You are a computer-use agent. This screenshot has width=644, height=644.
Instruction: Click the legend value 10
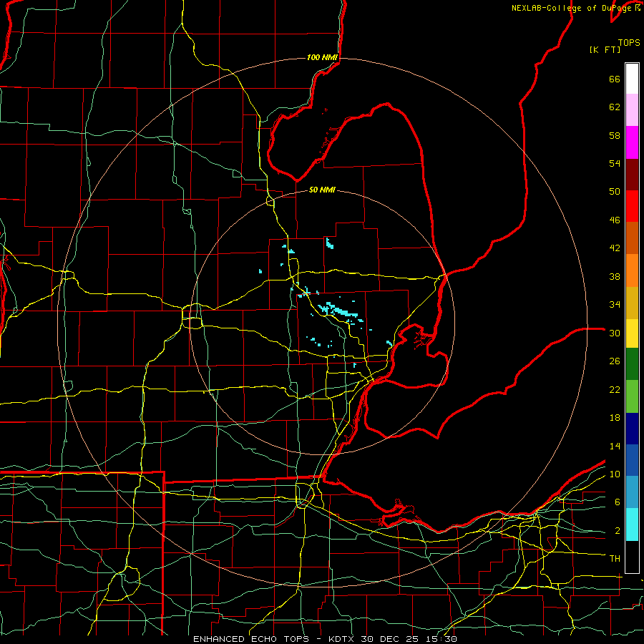point(615,474)
